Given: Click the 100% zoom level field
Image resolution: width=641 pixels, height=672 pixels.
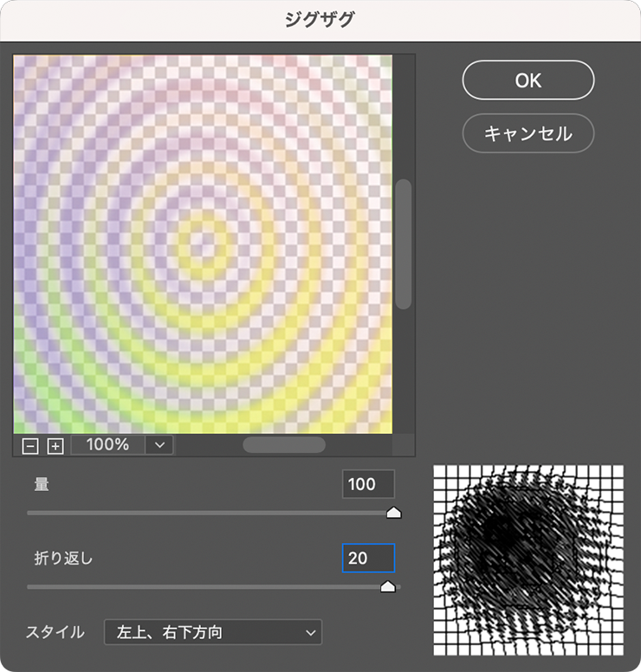Looking at the screenshot, I should point(108,445).
